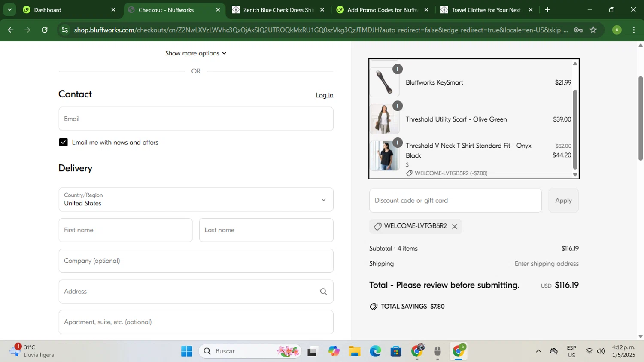
Task: Open Microsoft Store from the taskbar
Action: pyautogui.click(x=396, y=351)
